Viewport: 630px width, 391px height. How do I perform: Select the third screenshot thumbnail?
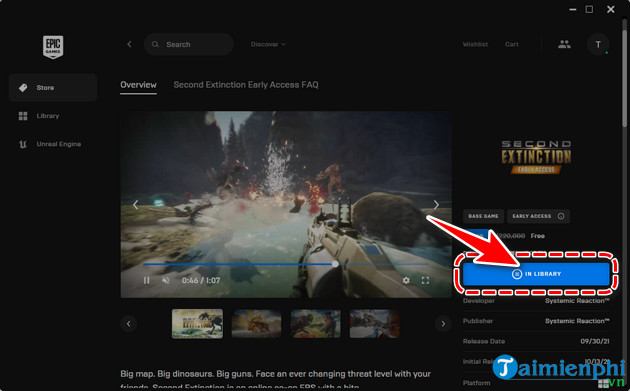pyautogui.click(x=315, y=324)
